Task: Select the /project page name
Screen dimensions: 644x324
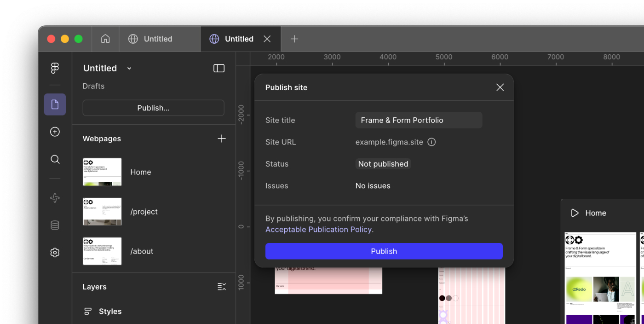Action: (x=144, y=212)
